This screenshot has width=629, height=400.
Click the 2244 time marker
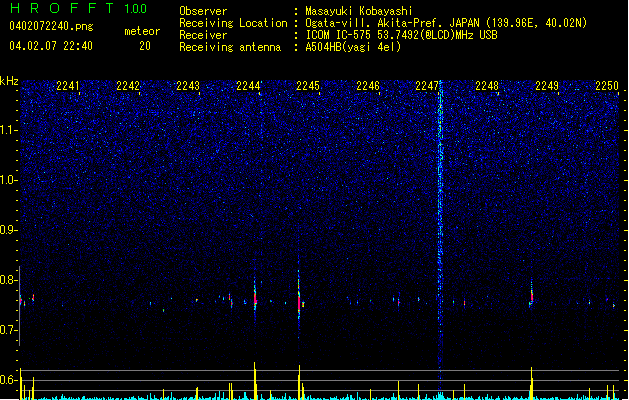248,86
